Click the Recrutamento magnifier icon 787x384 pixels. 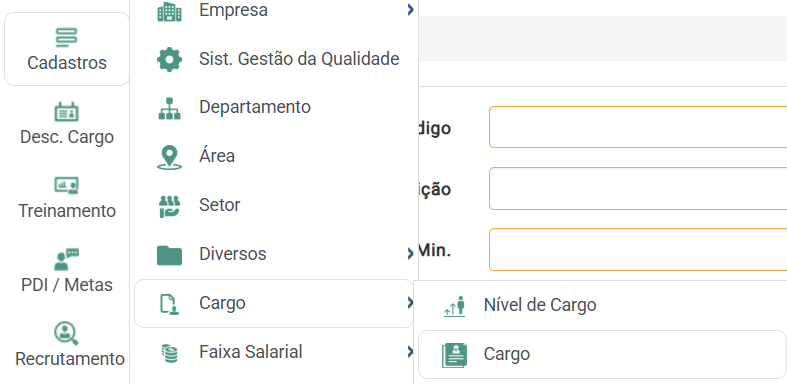coord(67,333)
